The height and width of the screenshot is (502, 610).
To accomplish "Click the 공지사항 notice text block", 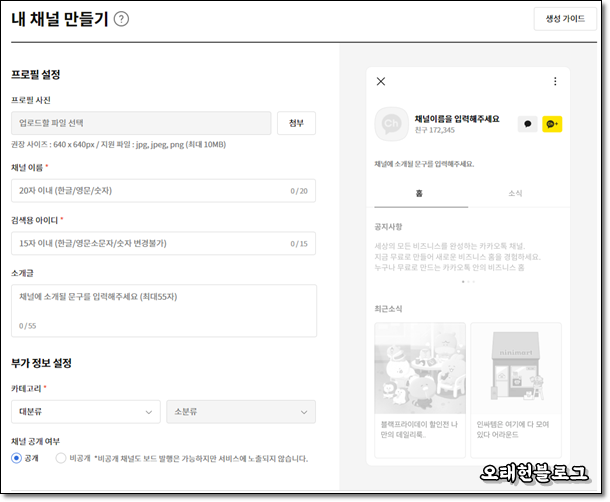I will pos(458,257).
